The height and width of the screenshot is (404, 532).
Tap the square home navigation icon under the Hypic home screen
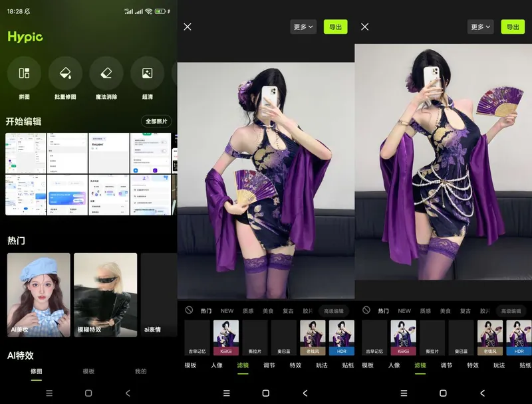88,393
